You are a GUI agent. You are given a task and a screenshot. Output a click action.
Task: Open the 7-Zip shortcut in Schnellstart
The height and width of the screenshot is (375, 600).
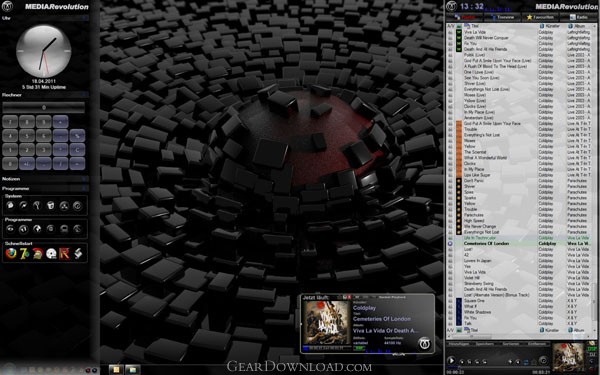24,253
